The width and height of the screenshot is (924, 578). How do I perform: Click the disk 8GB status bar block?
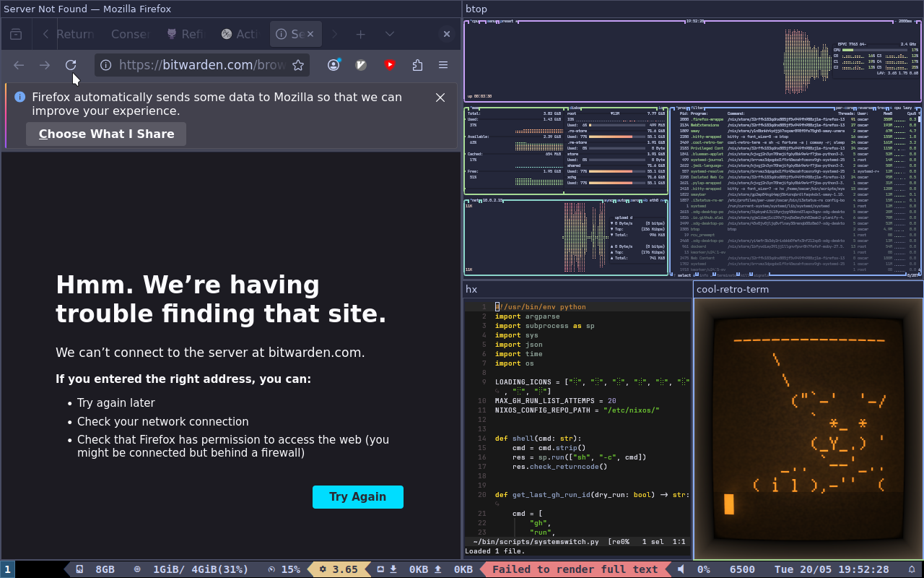[x=96, y=569]
